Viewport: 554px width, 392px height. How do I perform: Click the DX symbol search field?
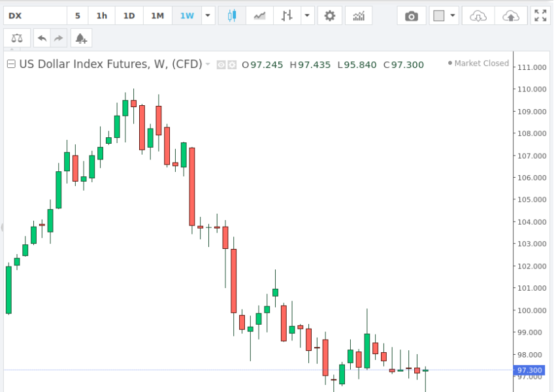click(34, 16)
